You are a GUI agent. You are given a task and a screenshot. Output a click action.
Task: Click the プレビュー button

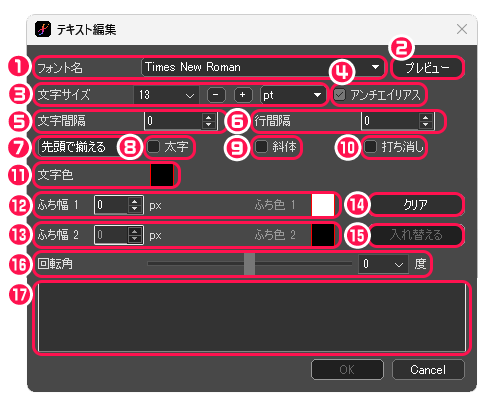coord(427,68)
